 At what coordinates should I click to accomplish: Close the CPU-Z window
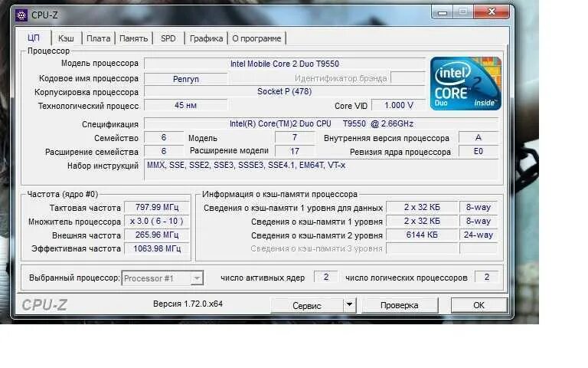coord(492,12)
